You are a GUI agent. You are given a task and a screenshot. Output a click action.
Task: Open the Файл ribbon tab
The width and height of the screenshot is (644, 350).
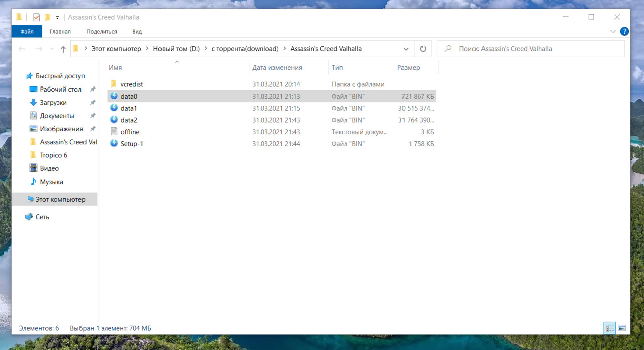(27, 31)
